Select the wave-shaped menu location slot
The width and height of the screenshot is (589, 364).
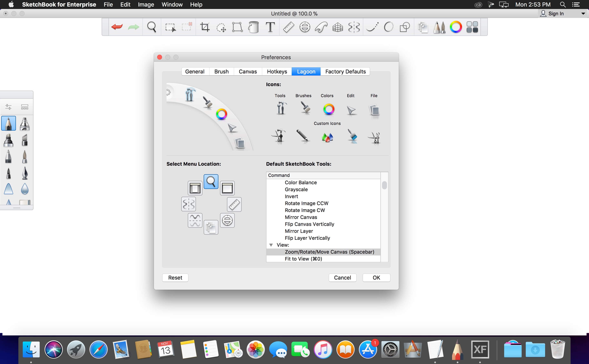(195, 220)
